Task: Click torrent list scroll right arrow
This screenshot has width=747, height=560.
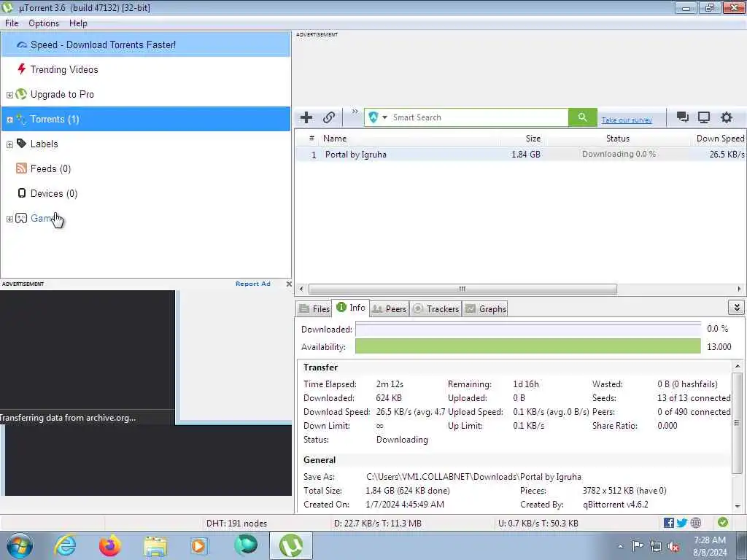Action: [x=739, y=289]
